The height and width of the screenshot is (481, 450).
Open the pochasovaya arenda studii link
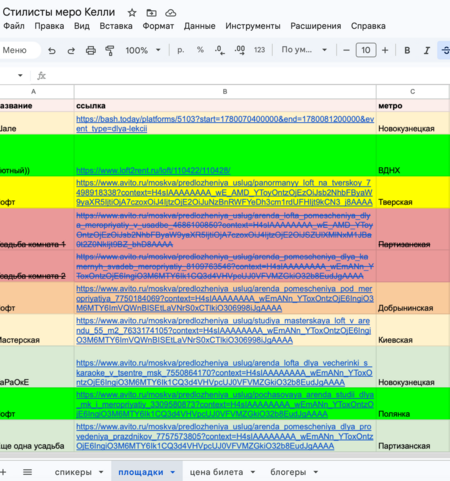click(x=225, y=404)
